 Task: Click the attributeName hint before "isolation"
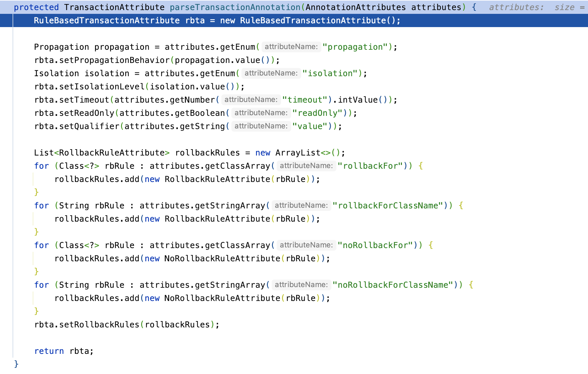pyautogui.click(x=271, y=73)
